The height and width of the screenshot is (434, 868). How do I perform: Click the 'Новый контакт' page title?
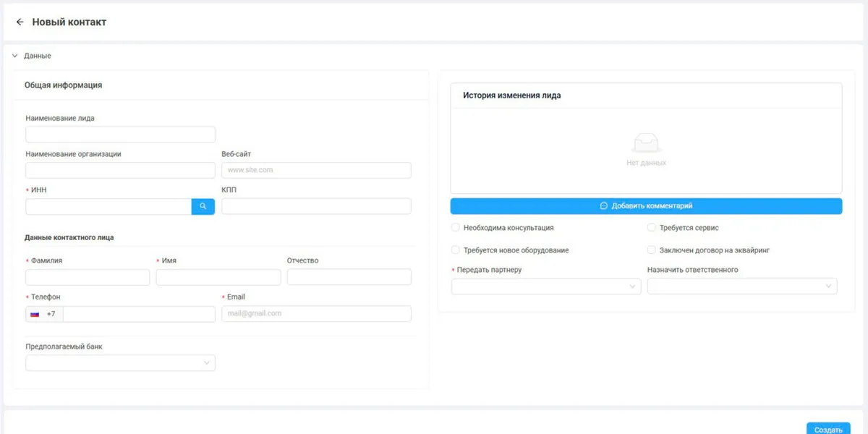69,22
